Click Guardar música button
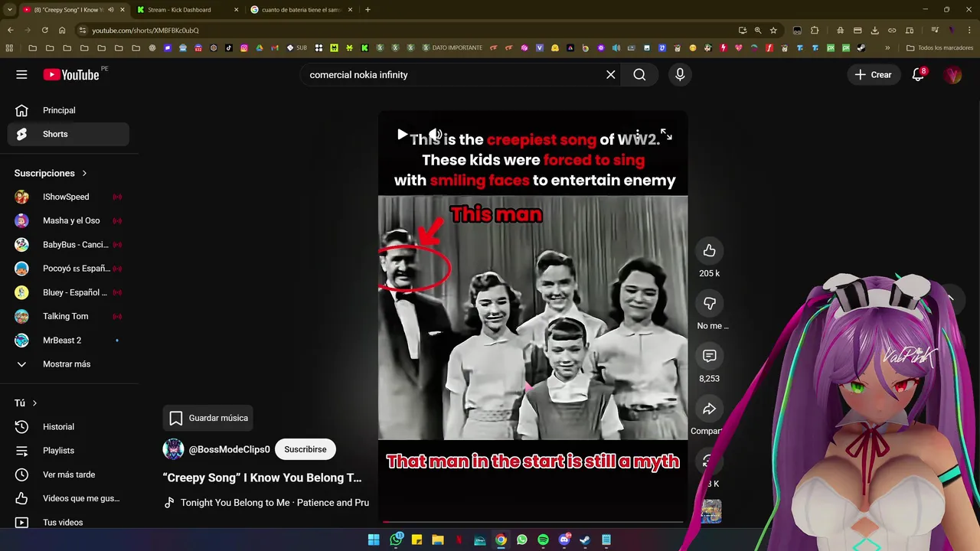The height and width of the screenshot is (551, 980). pyautogui.click(x=208, y=418)
